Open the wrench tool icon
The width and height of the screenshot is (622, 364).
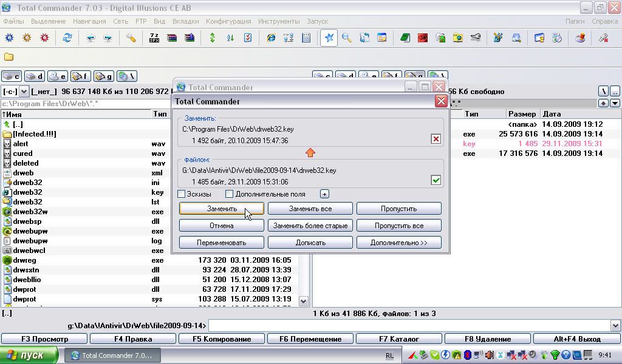click(x=131, y=38)
